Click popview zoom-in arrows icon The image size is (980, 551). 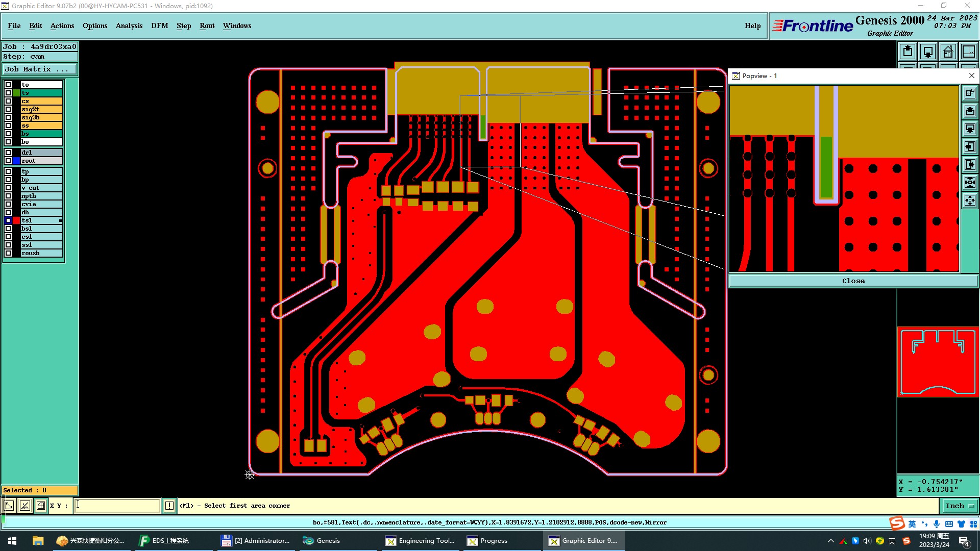[970, 183]
